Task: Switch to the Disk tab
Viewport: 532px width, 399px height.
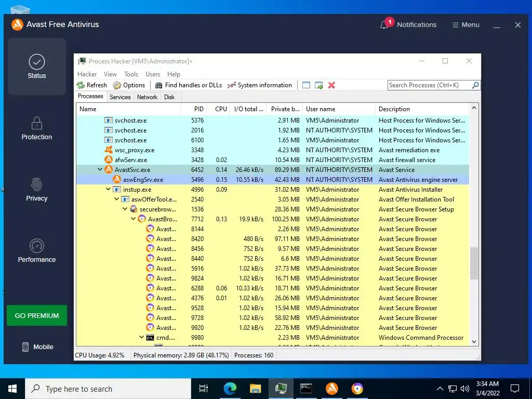Action: [169, 97]
